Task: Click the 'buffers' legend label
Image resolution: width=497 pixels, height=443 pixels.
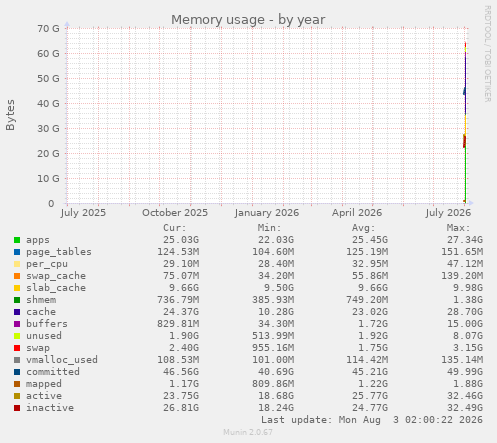Action: pyautogui.click(x=47, y=324)
